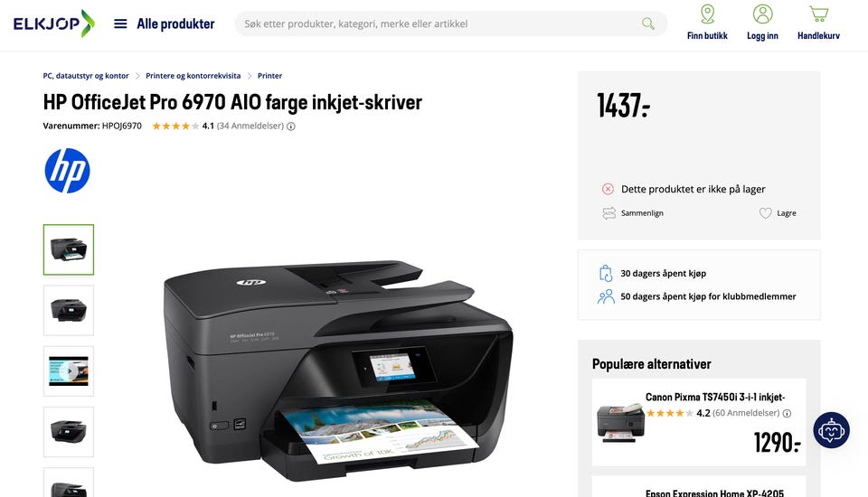Click the search magnifier icon
Screen dimensions: 868x497
coord(647,23)
